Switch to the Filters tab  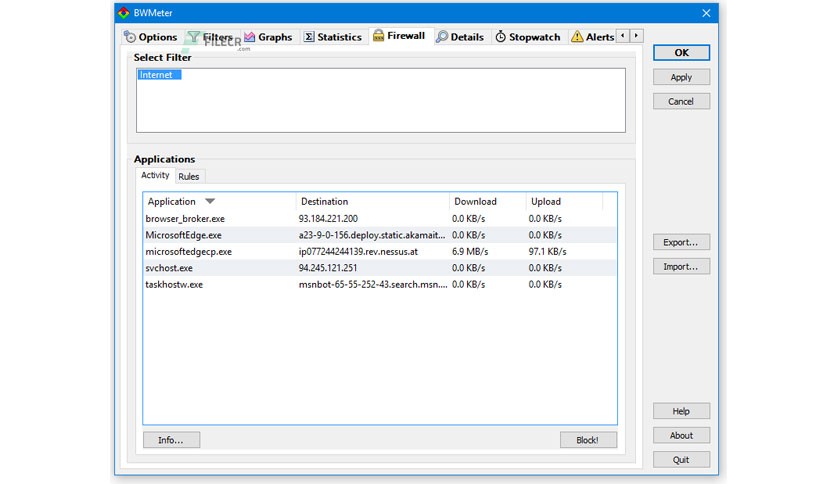(x=212, y=37)
